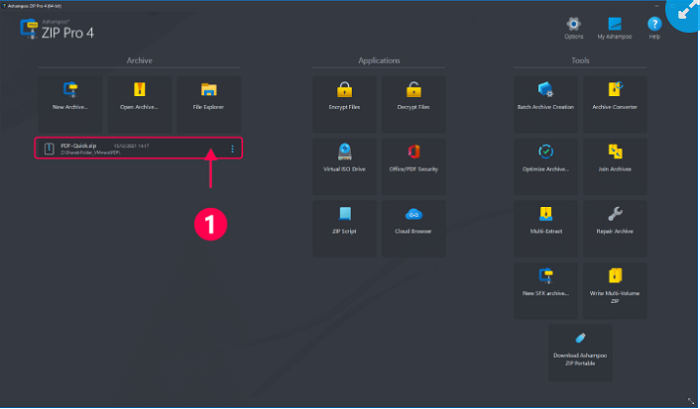Launch Virtual ISO Drive
Screen dimensions: 700x409
(x=344, y=166)
